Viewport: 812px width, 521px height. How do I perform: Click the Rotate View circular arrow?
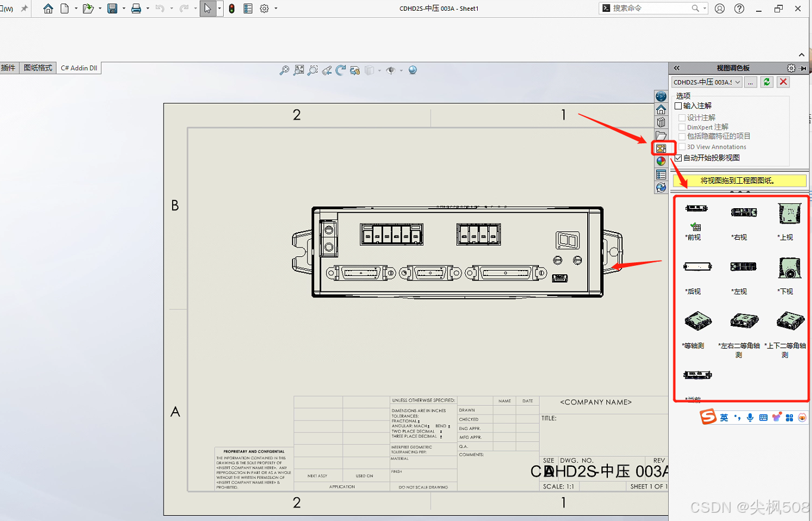(341, 70)
